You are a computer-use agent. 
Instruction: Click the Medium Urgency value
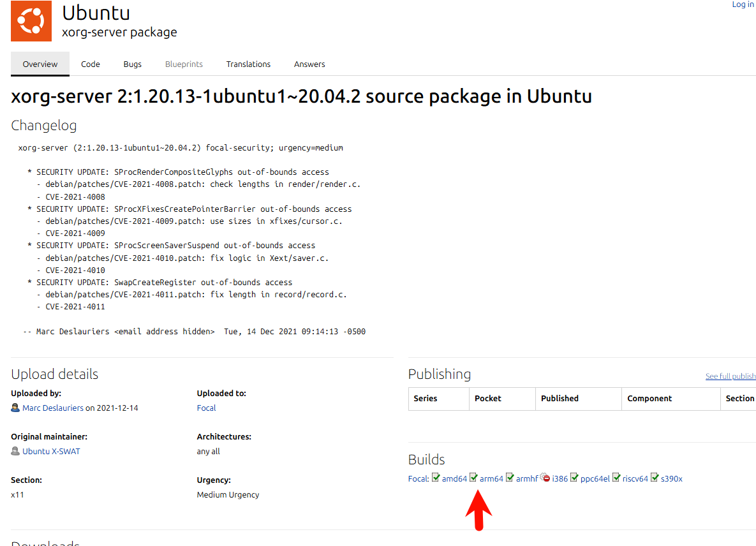(228, 494)
